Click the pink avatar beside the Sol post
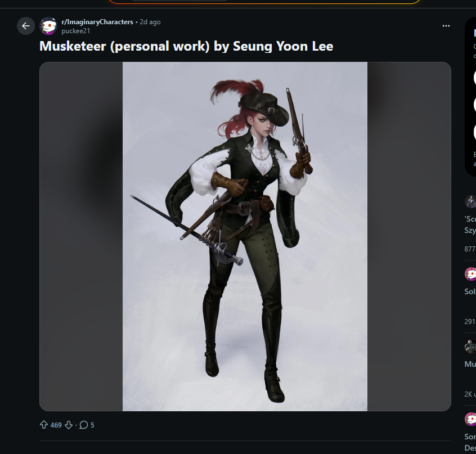 pyautogui.click(x=470, y=274)
